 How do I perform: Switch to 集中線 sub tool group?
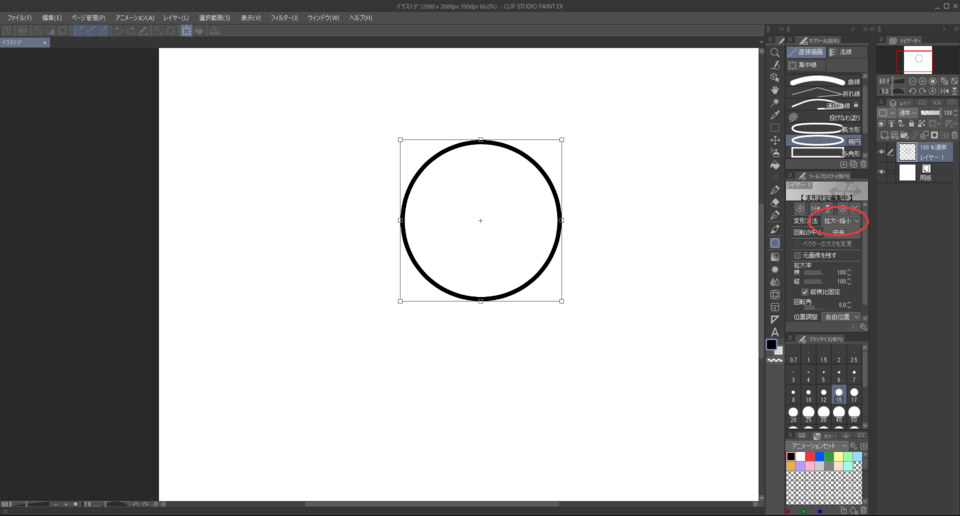806,65
